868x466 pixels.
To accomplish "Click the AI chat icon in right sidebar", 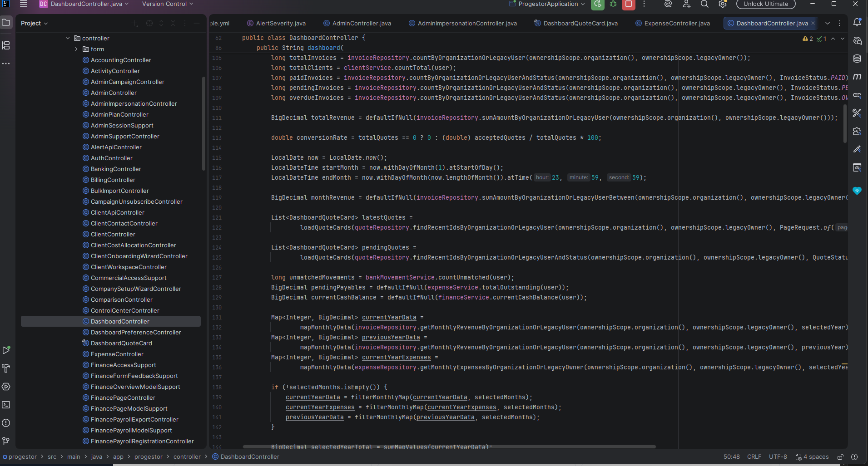I will (x=857, y=40).
